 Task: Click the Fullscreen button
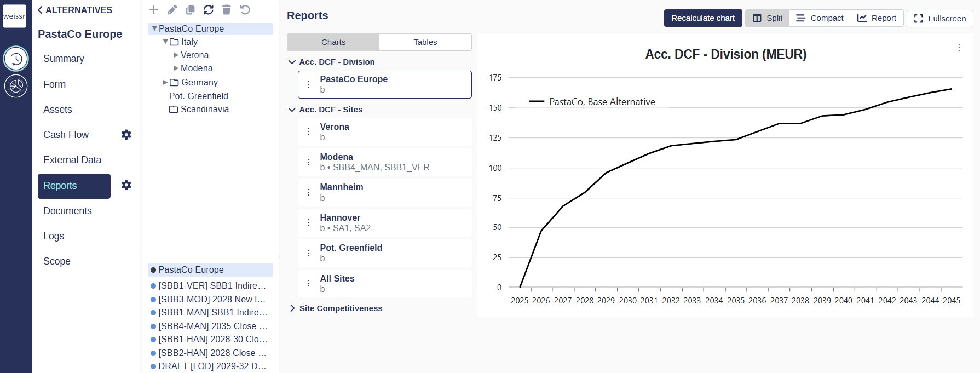(x=940, y=19)
